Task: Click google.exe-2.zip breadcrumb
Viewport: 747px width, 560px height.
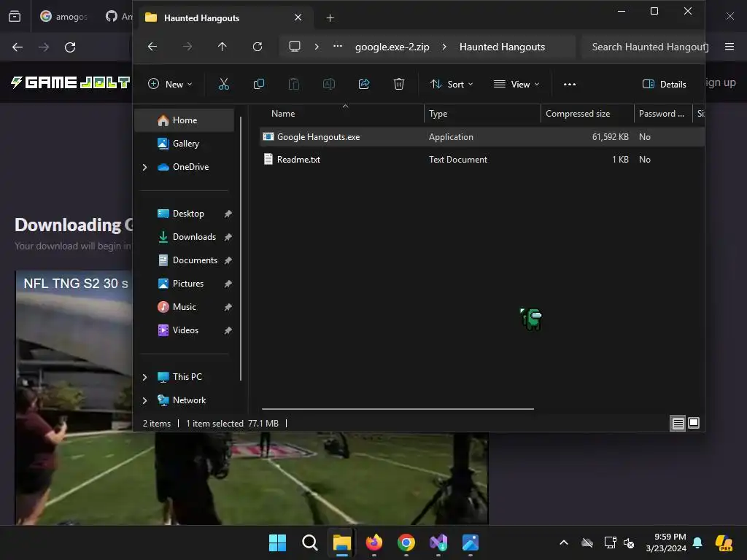Action: point(392,47)
